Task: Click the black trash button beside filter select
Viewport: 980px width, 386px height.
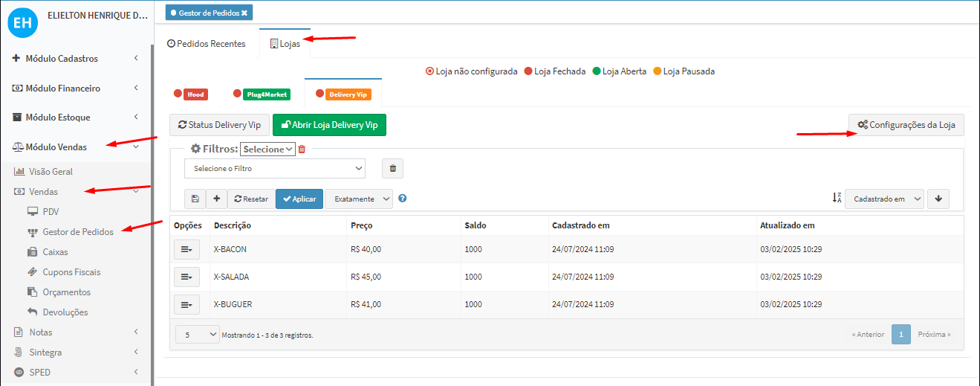Action: [392, 169]
